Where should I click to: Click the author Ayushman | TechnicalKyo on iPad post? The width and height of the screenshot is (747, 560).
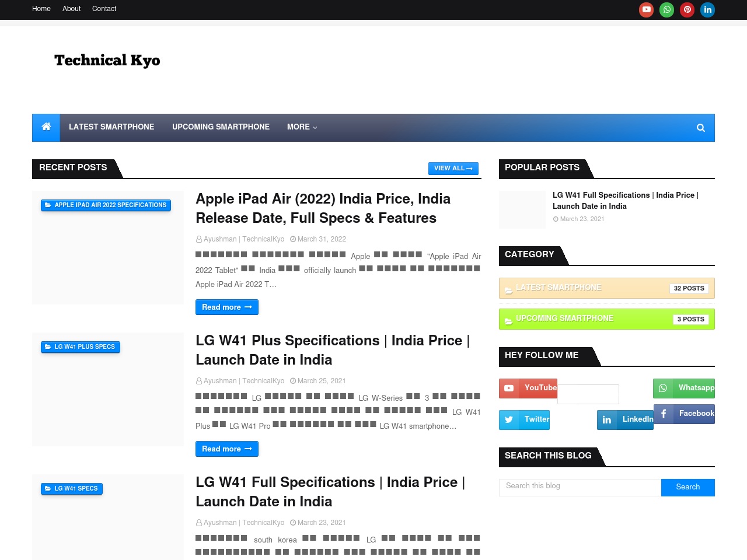[244, 239]
